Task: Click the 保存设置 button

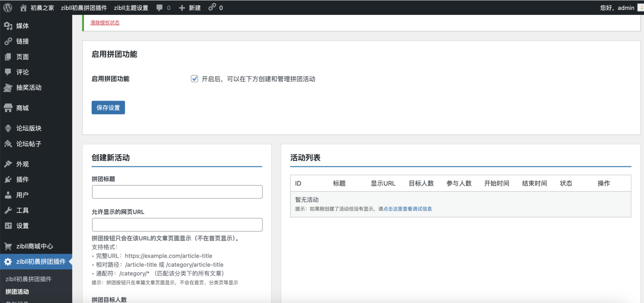Action: coord(108,107)
